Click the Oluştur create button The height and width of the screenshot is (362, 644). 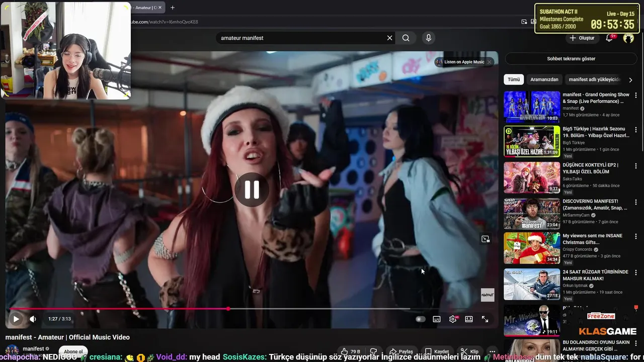(582, 38)
